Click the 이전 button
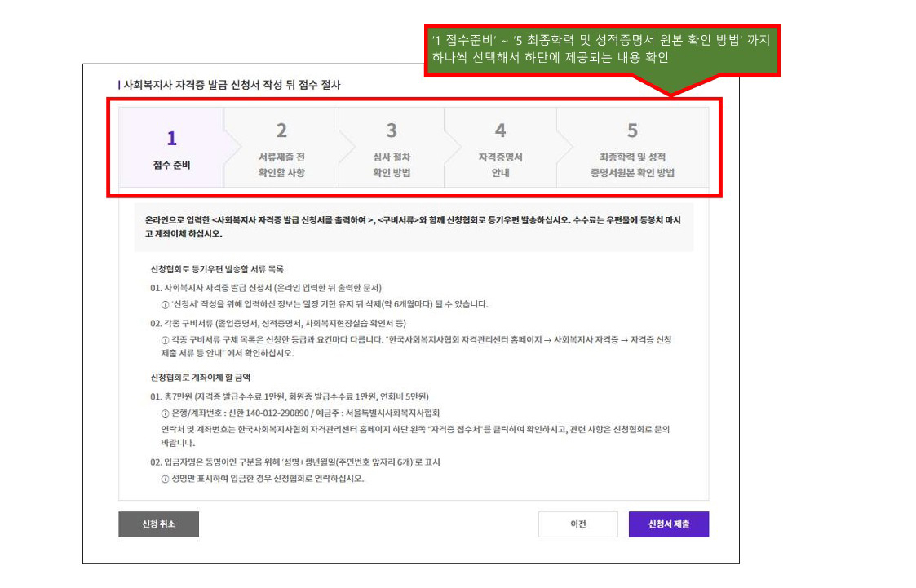The width and height of the screenshot is (916, 588). (x=578, y=524)
